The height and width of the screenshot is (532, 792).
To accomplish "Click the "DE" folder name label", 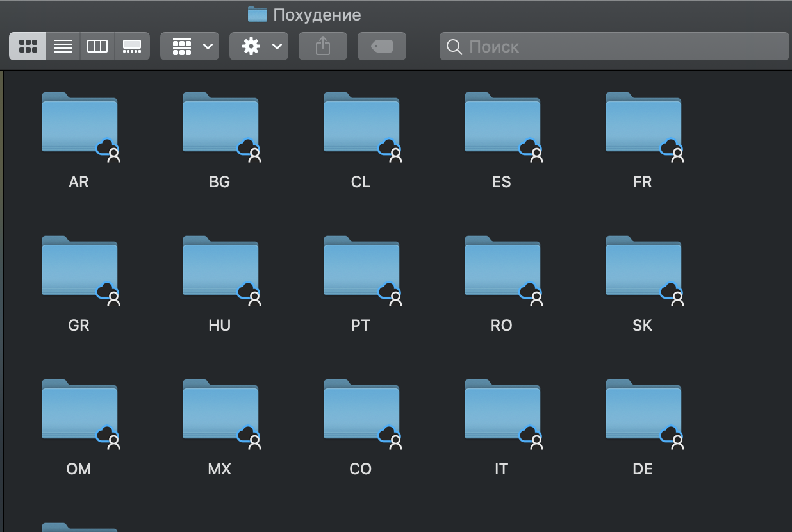I will [643, 469].
